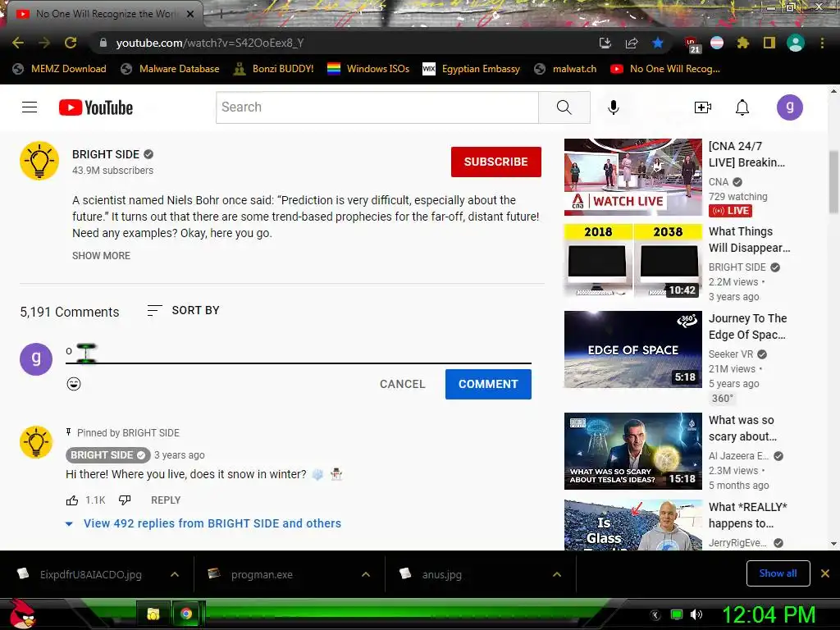Click the search magnifier button

[x=564, y=107]
